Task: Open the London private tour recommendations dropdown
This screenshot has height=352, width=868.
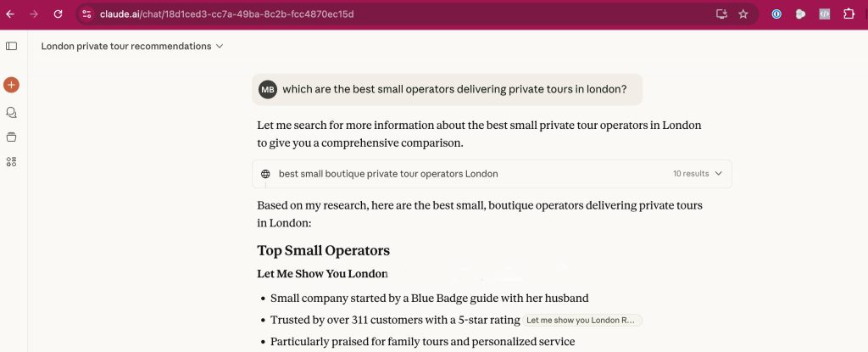Action: click(x=132, y=46)
